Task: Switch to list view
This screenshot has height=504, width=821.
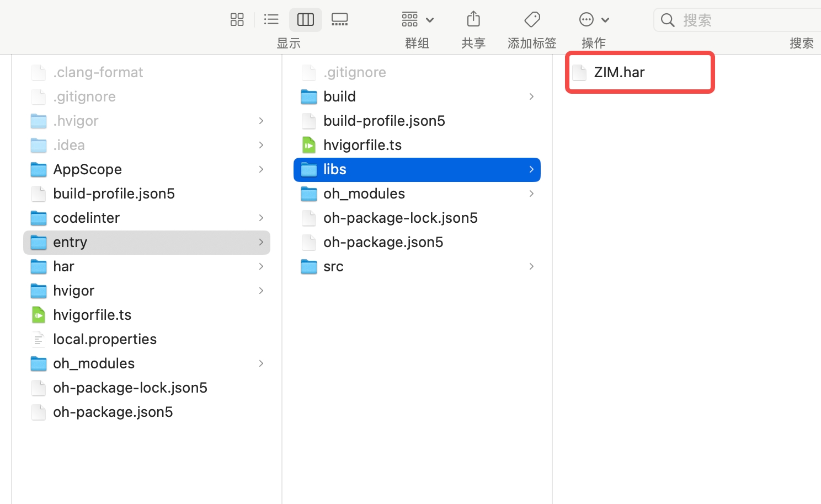Action: click(271, 20)
